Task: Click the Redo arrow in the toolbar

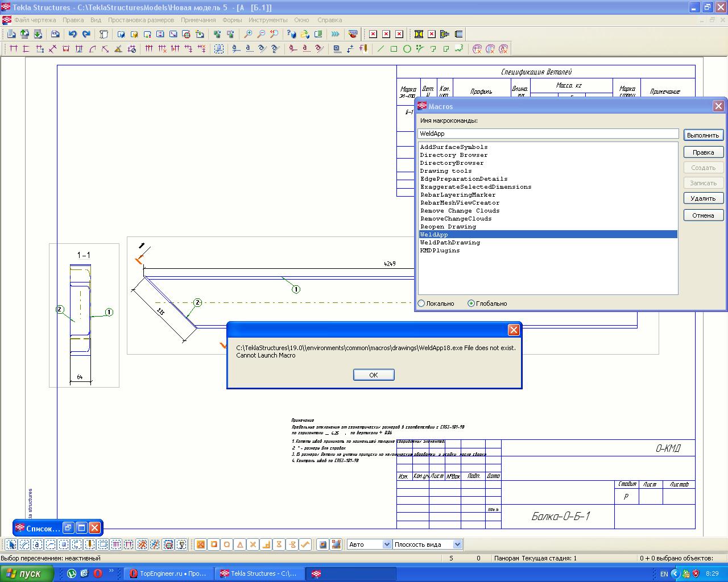Action: tap(86, 34)
